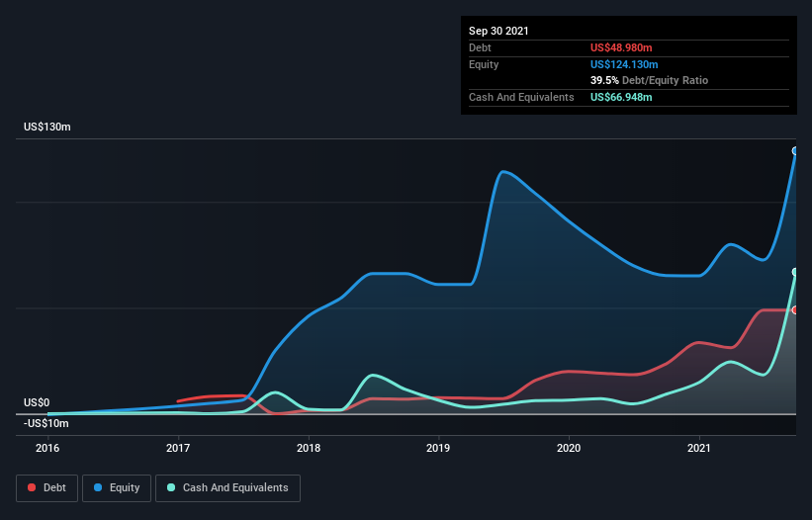Viewport: 812px width, 520px height.
Task: Click the Cash And Equivalents endpoint marker
Action: pyautogui.click(x=795, y=272)
